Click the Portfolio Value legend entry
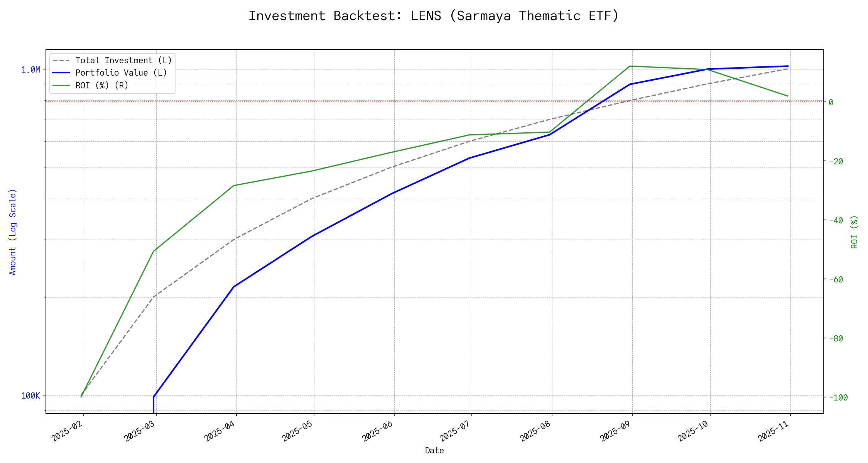This screenshot has width=868, height=463. [121, 73]
